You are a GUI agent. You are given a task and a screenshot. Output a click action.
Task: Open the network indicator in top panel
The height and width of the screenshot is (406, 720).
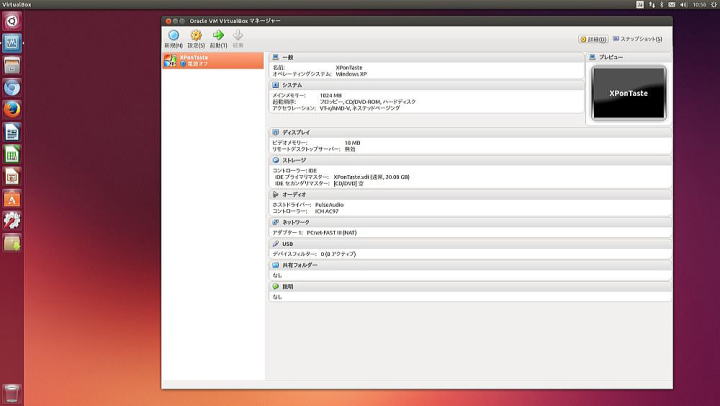(652, 5)
